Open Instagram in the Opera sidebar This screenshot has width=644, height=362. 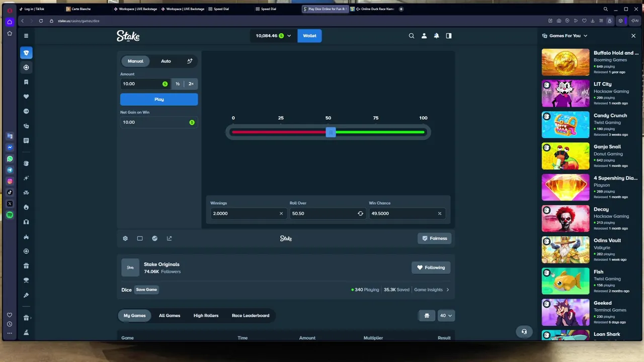coord(10,181)
